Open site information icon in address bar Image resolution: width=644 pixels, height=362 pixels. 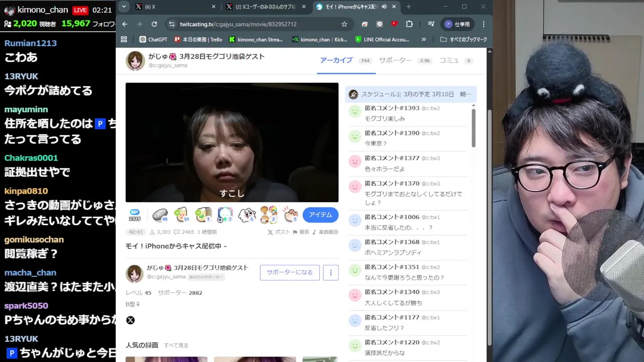[x=172, y=24]
